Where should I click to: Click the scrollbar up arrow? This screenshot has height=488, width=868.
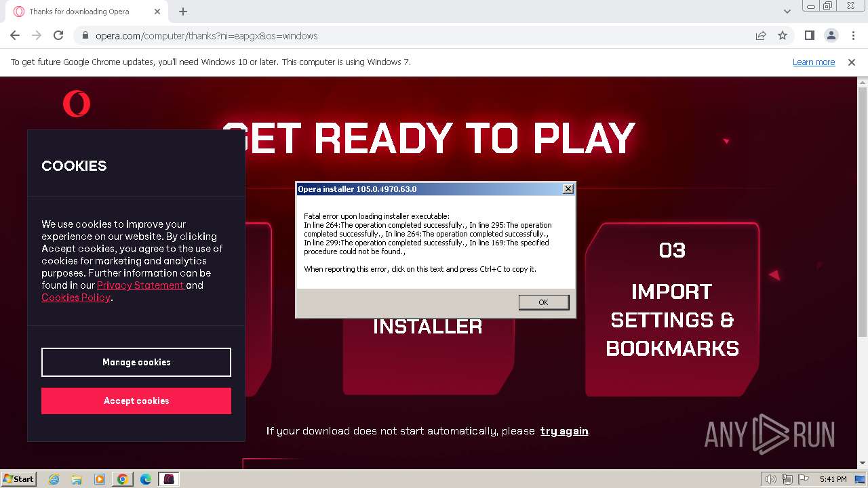[863, 81]
